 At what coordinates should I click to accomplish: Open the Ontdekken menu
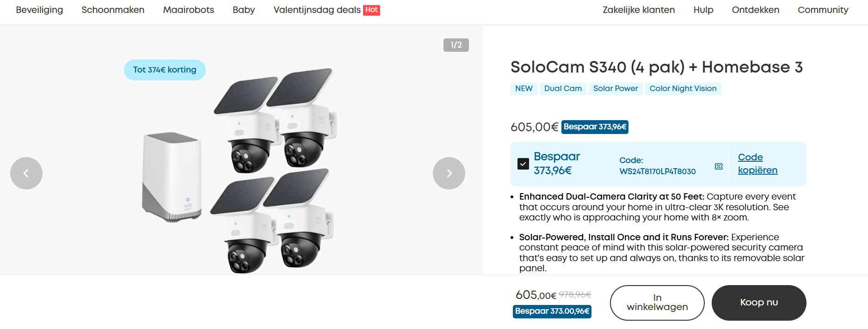[755, 10]
